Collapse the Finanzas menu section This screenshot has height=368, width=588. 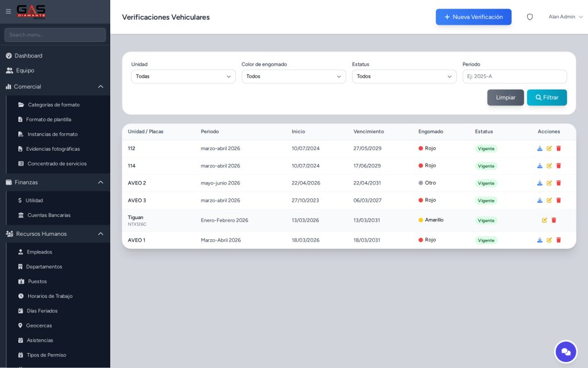(55, 182)
